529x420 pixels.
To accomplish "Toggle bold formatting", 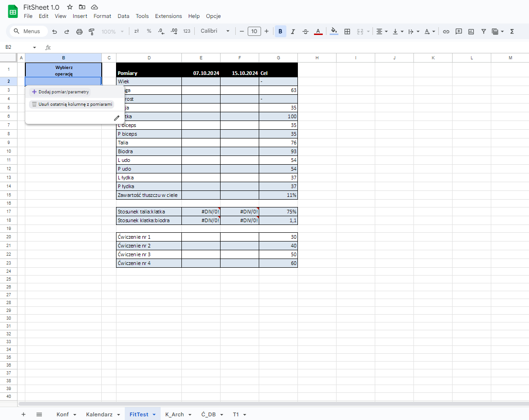I will pos(280,31).
